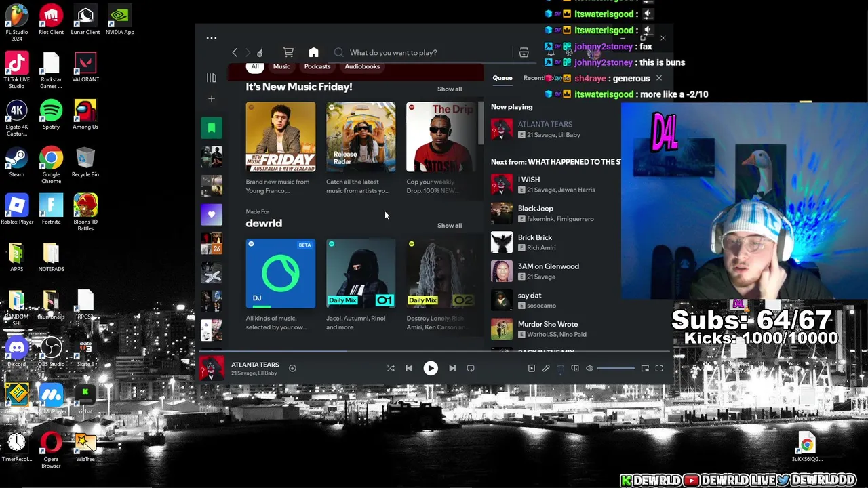
Task: Enter full screen mode icon
Action: pyautogui.click(x=659, y=368)
